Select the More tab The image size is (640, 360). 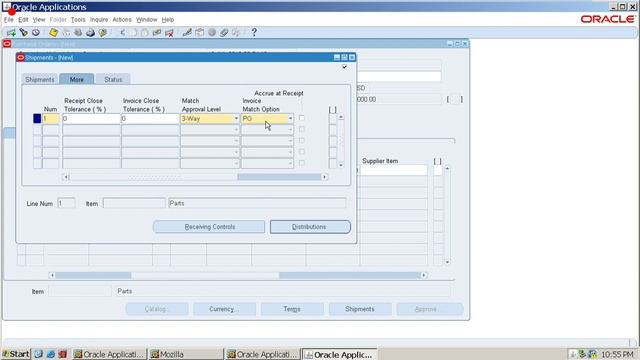coord(77,80)
